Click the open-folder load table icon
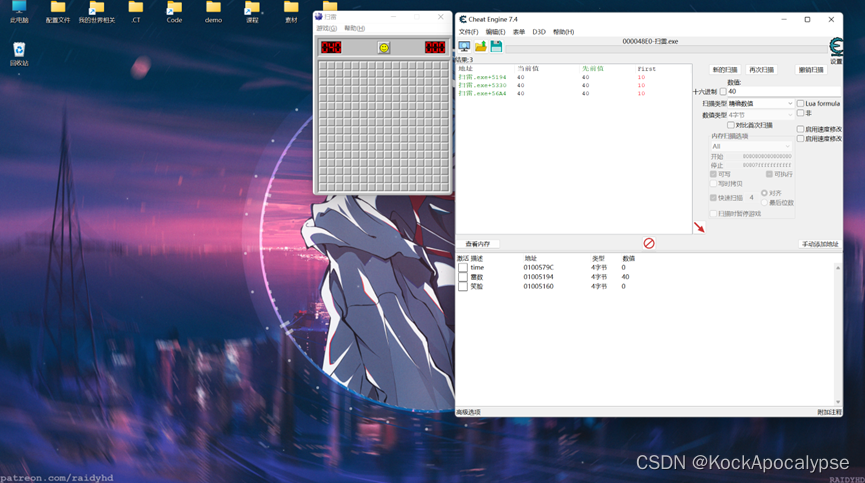This screenshot has width=865, height=483. coord(480,46)
